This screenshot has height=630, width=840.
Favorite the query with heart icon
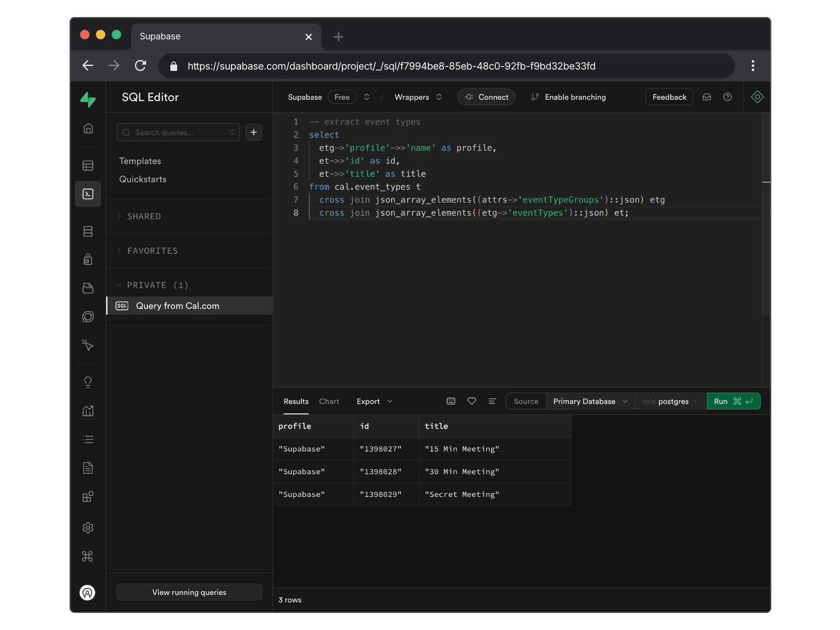[472, 401]
